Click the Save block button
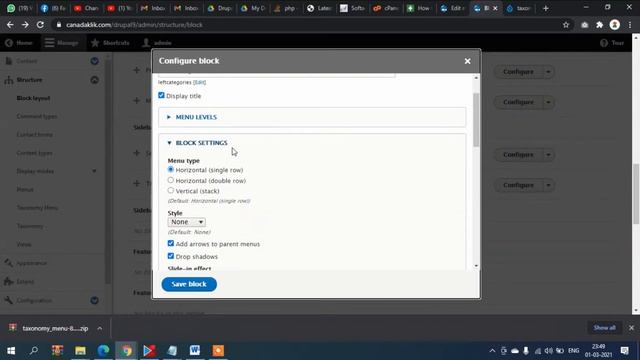 point(189,284)
